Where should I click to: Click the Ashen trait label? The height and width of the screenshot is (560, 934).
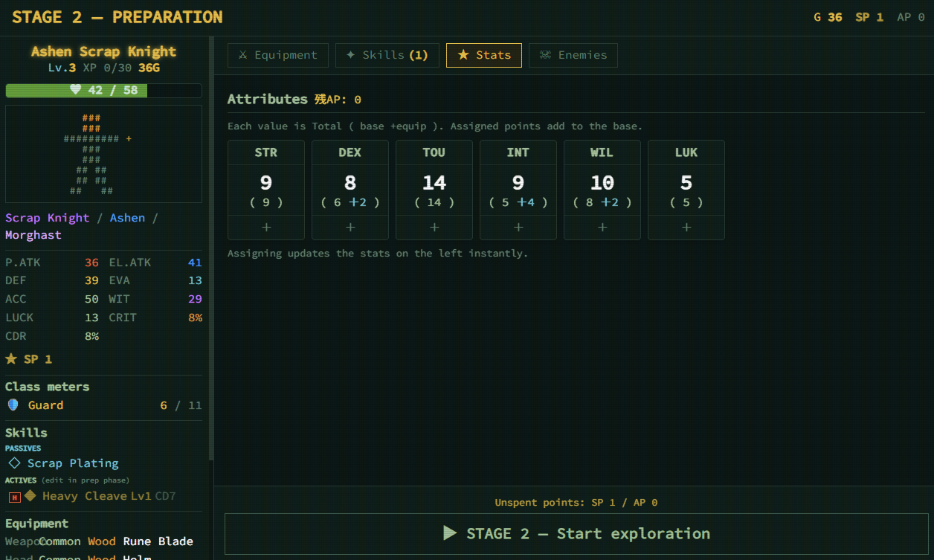click(127, 218)
